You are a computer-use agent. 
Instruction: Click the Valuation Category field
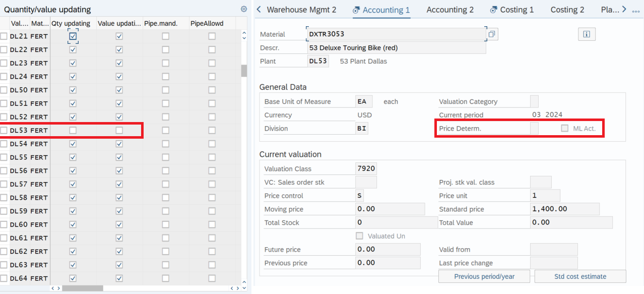click(x=534, y=101)
